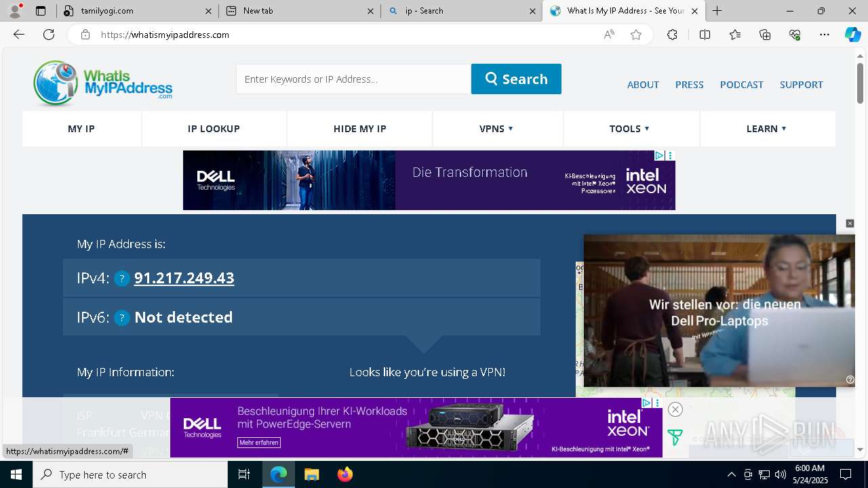Screen dimensions: 868x488
Task: Open Split screen icon
Action: coord(705,35)
